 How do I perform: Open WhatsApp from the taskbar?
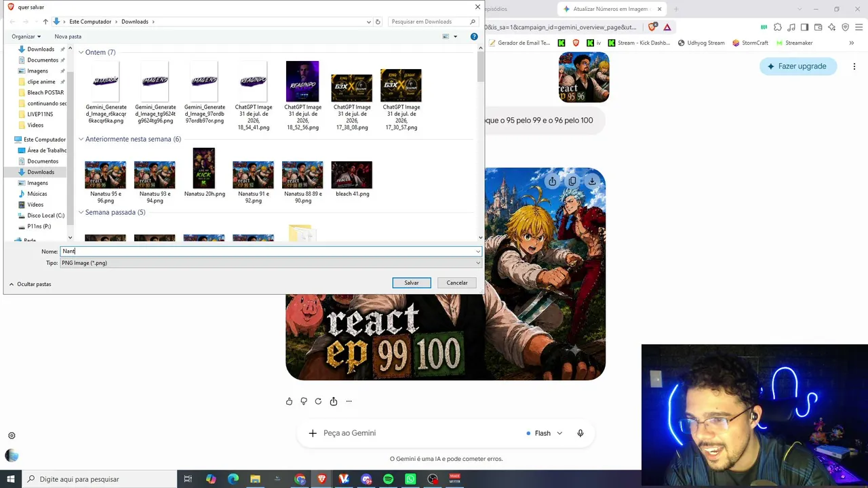pos(410,479)
